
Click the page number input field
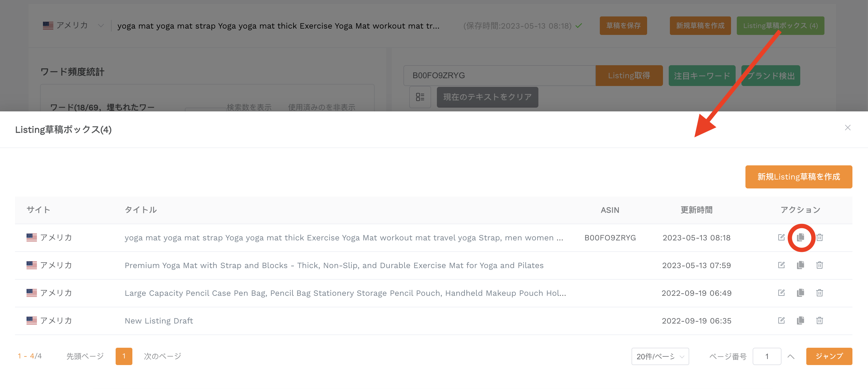pos(766,356)
